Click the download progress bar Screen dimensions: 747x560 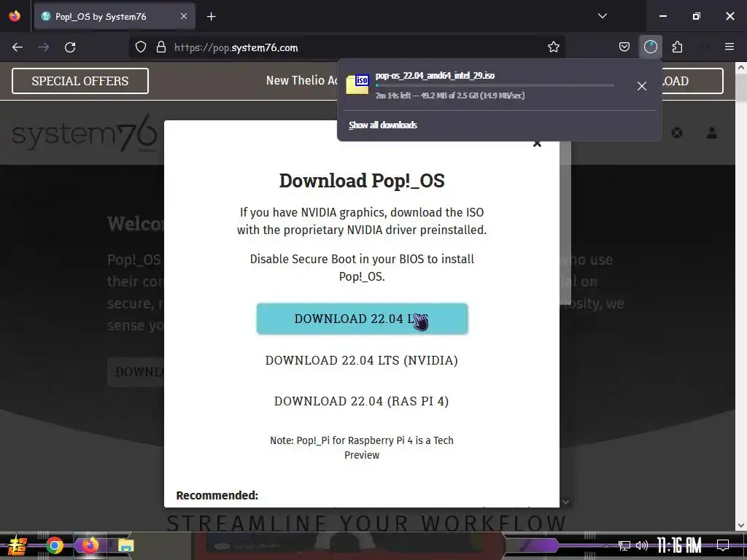pyautogui.click(x=494, y=86)
